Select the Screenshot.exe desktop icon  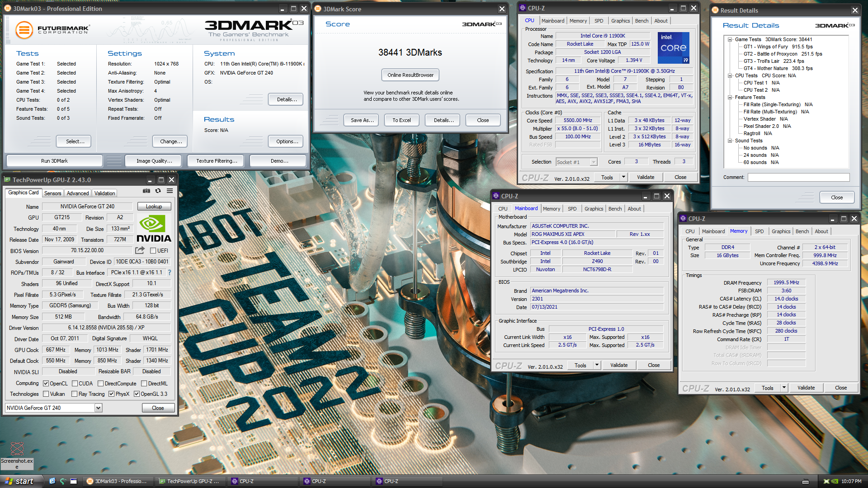click(x=17, y=455)
